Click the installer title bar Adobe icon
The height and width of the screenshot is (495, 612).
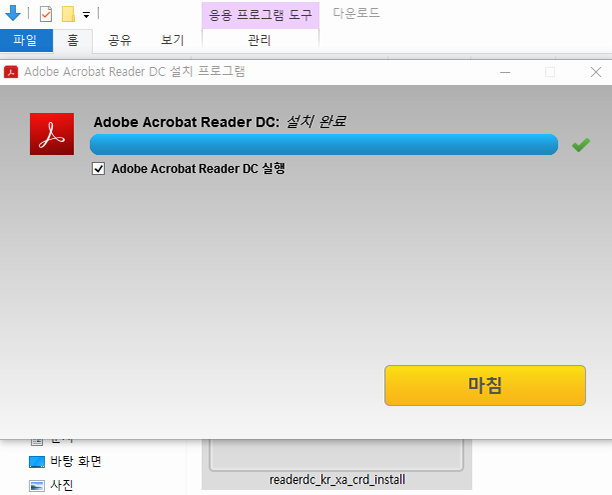point(11,72)
